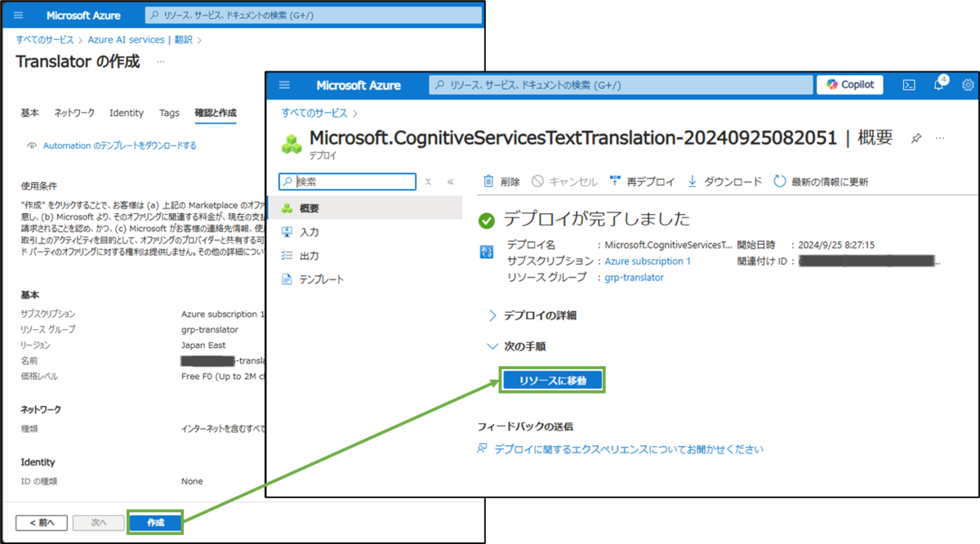Click 作成 button
Screen dimensions: 980x544
click(155, 523)
